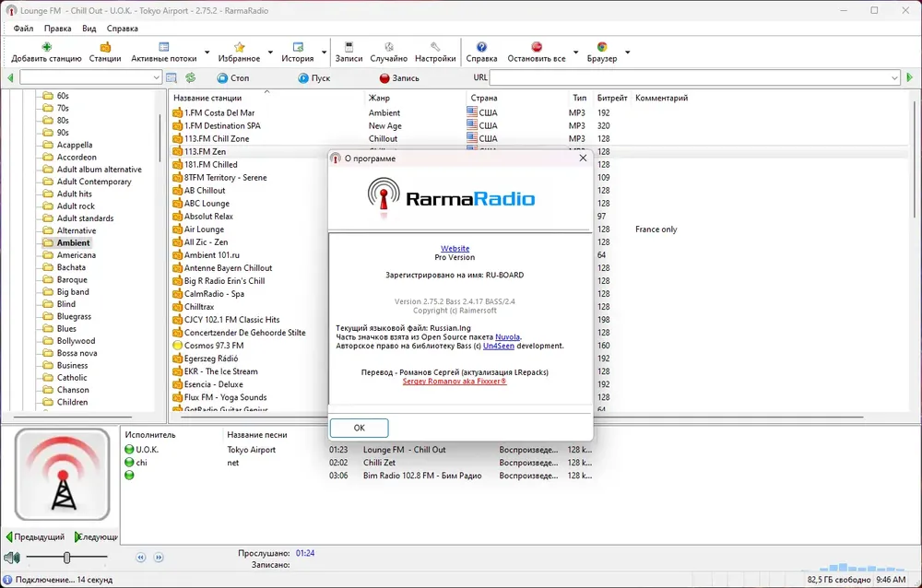
Task: Go to the Следующий (next) station
Action: coord(96,536)
